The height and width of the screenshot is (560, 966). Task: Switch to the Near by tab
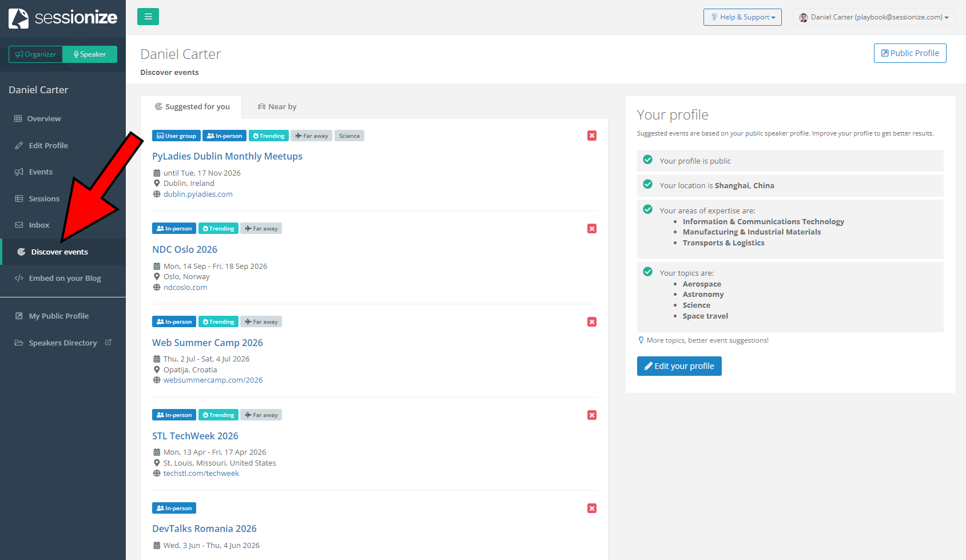pyautogui.click(x=277, y=107)
